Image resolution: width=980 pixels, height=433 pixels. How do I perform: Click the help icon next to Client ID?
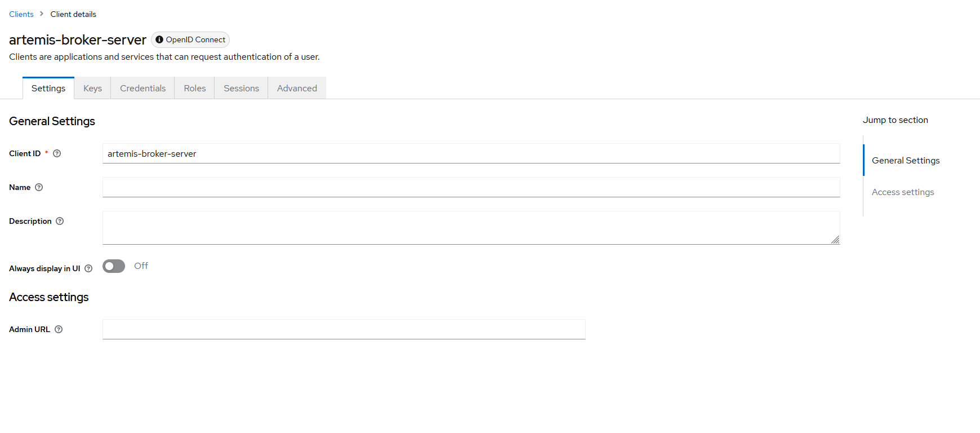(x=57, y=153)
